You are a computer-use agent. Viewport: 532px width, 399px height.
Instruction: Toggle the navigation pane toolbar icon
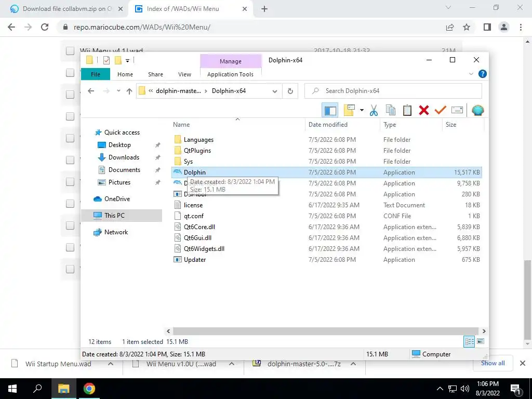click(x=330, y=110)
